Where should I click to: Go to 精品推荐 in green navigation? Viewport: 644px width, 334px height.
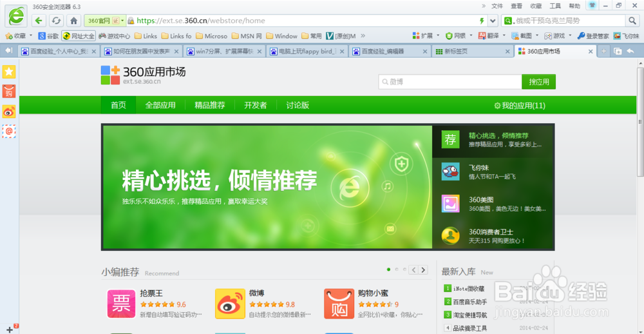point(210,105)
